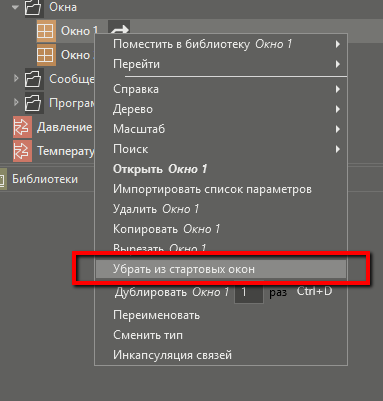
Task: Expand the Сообще... tree node
Action: tap(16, 78)
